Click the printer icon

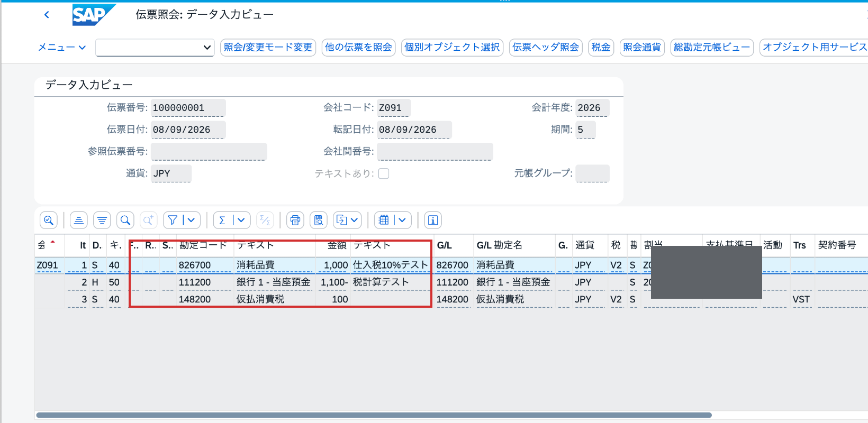[x=295, y=220]
